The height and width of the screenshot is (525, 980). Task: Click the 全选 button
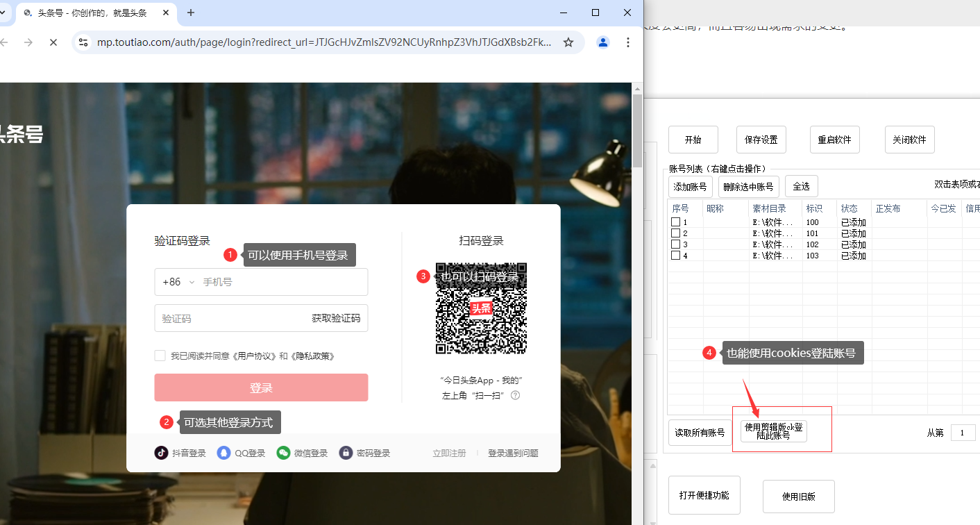tap(802, 187)
